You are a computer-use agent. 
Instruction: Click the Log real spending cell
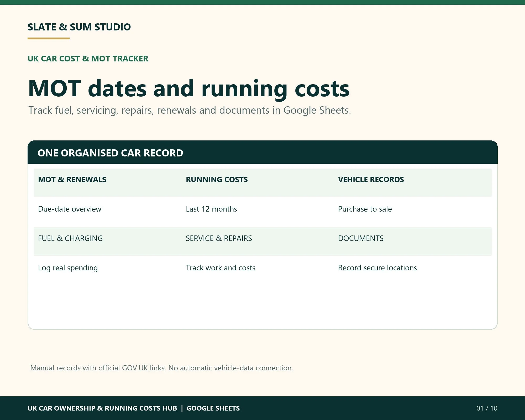click(68, 268)
